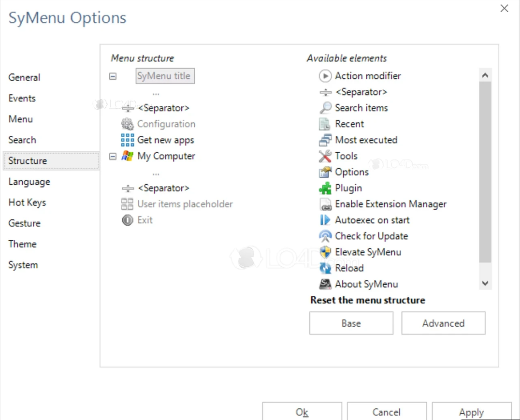Select the Reload icon
The height and width of the screenshot is (420, 520).
click(325, 268)
